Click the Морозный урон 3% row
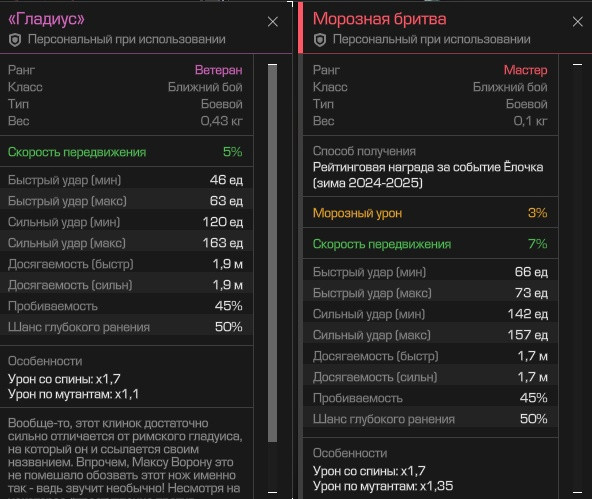This screenshot has height=499, width=592. 430,213
